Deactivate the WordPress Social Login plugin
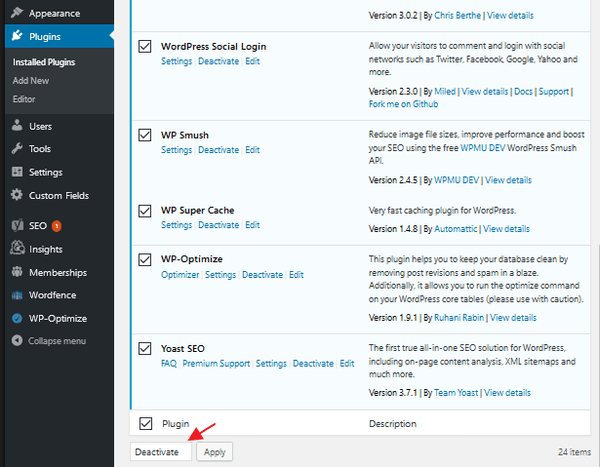The image size is (600, 467). (x=218, y=61)
